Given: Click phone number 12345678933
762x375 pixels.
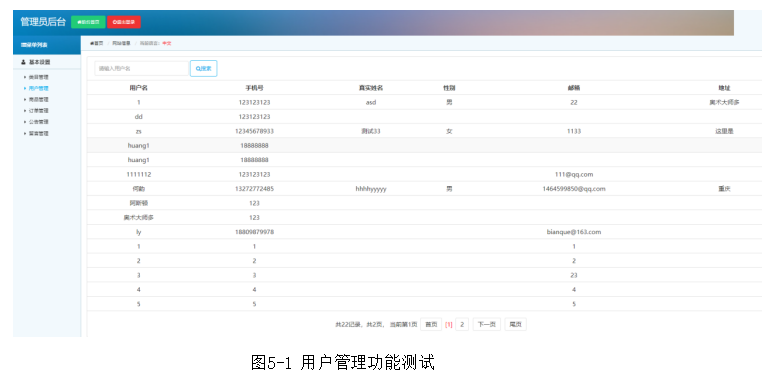Looking at the screenshot, I should [254, 131].
